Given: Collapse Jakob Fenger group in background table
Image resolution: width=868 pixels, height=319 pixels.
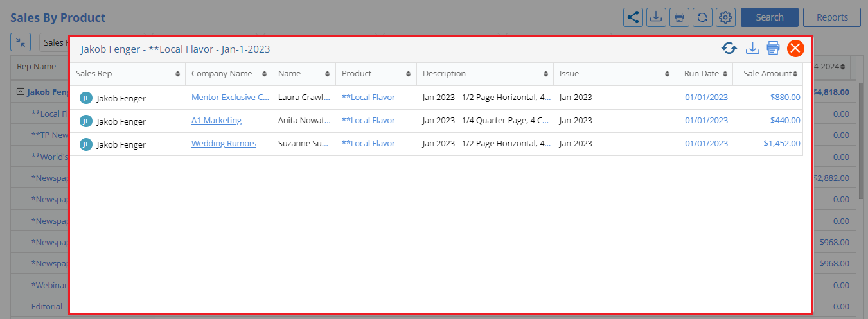Looking at the screenshot, I should point(21,92).
